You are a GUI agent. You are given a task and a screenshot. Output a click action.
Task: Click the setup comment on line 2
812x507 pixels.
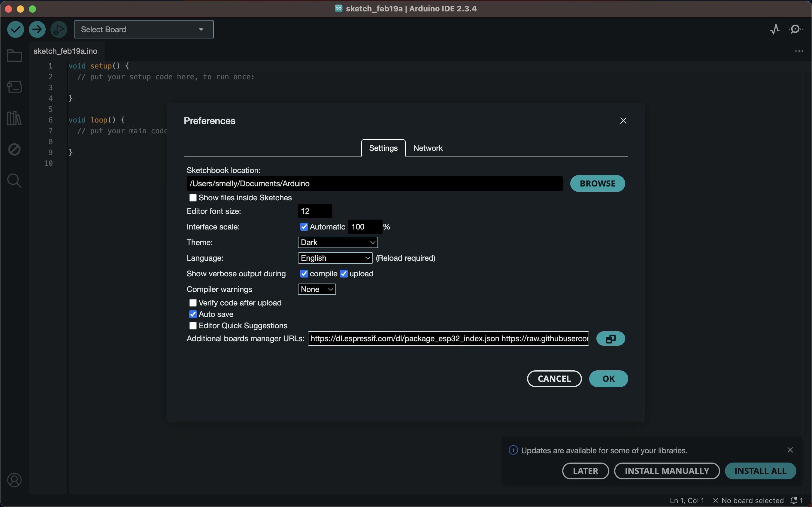point(166,77)
